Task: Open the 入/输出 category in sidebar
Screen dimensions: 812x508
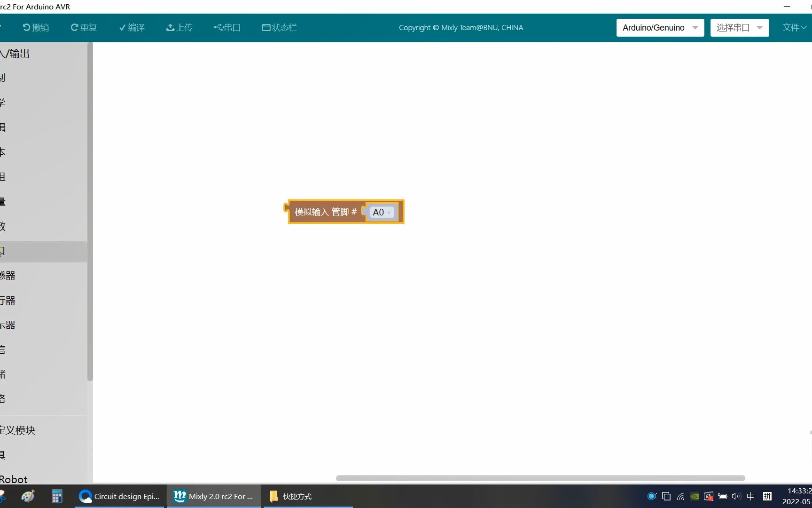Action: pyautogui.click(x=43, y=54)
